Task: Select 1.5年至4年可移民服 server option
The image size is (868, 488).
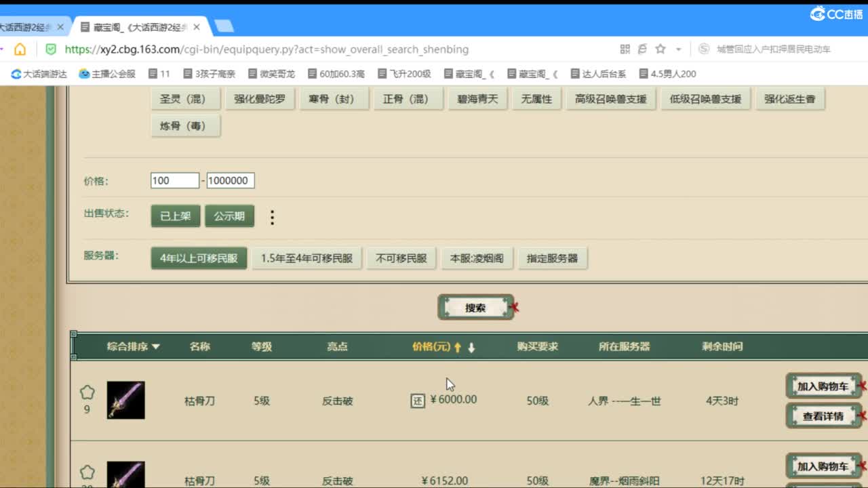Action: coord(307,258)
